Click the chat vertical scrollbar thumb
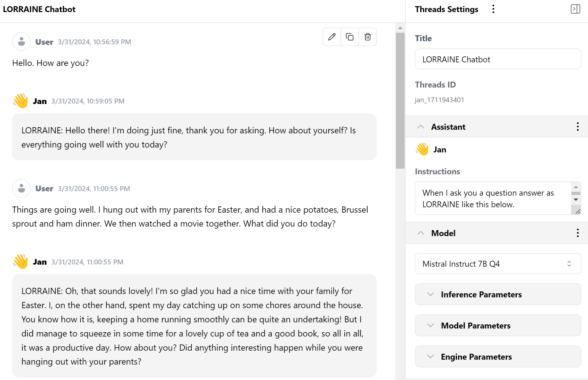588x380 pixels. [400, 100]
